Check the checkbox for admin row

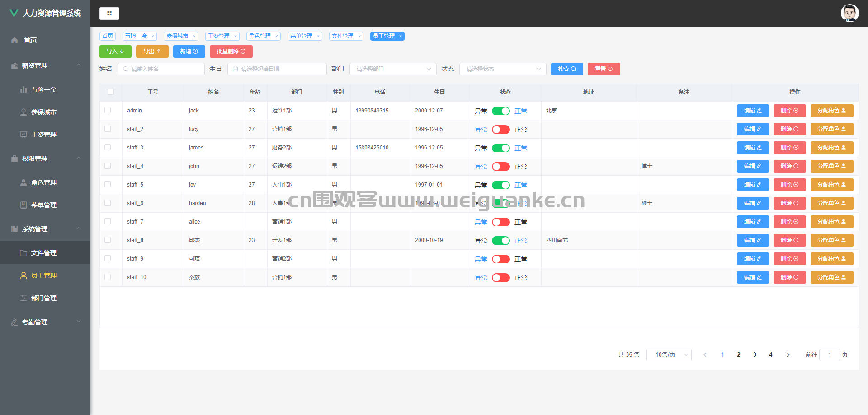click(108, 110)
